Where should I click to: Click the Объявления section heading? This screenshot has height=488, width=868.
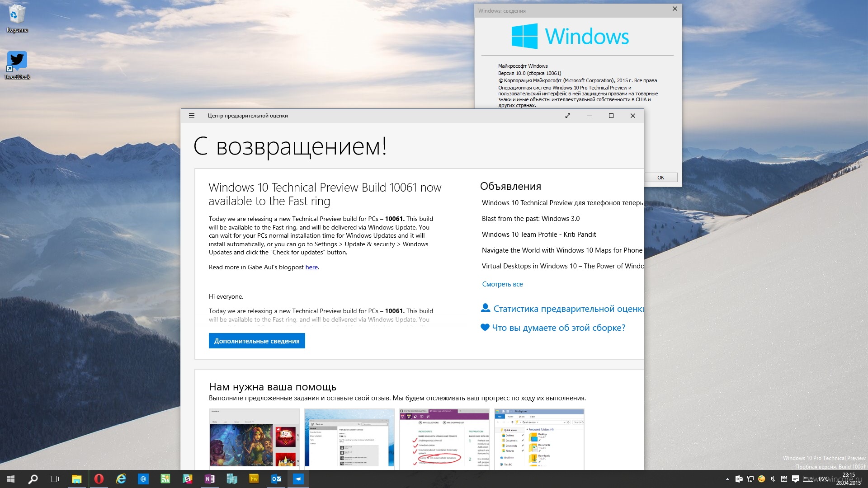pos(510,186)
